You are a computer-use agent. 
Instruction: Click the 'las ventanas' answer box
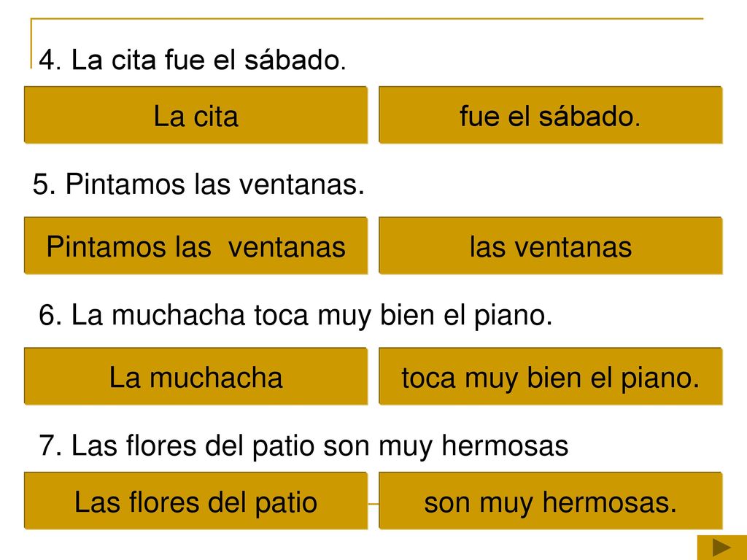click(550, 246)
